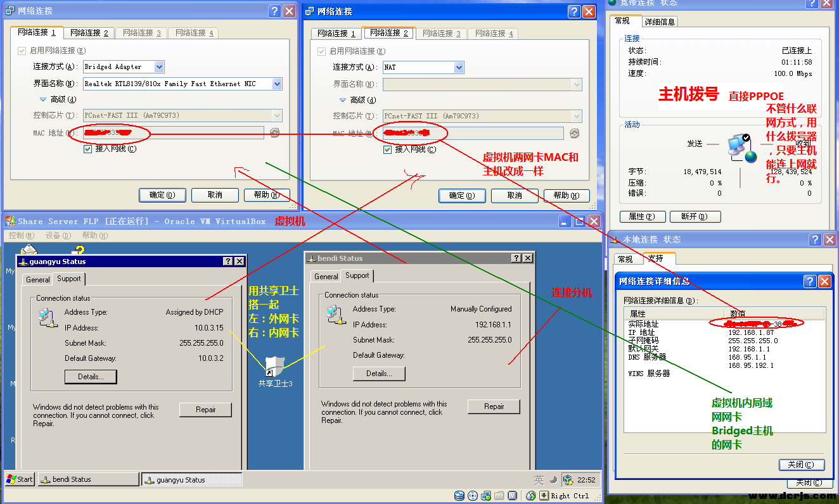The height and width of the screenshot is (504, 839).
Task: Click the help question mark in bendi Status title bar
Action: point(517,258)
